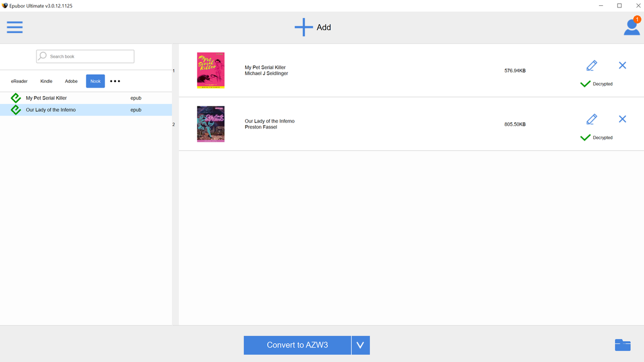
Task: Open the conversion format dropdown
Action: [360, 345]
